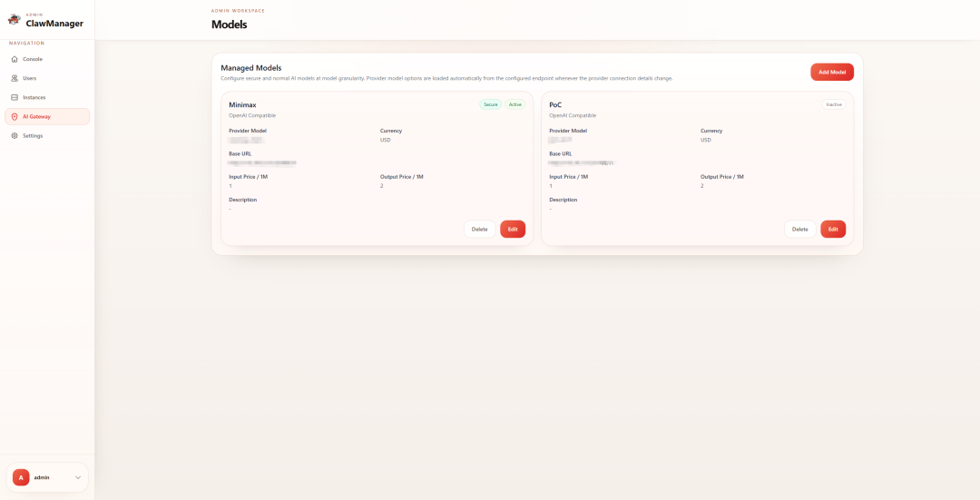Delete the Minimax model
The width and height of the screenshot is (980, 500).
tap(479, 229)
